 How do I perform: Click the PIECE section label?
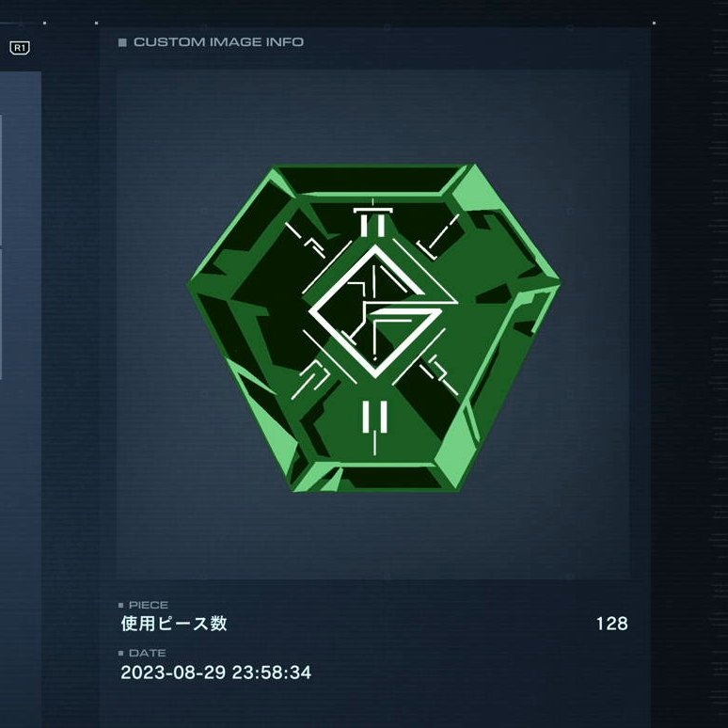148,605
